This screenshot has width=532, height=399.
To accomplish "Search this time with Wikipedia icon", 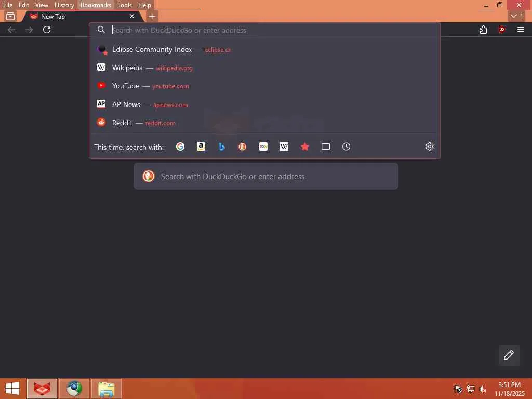I will pos(284,147).
